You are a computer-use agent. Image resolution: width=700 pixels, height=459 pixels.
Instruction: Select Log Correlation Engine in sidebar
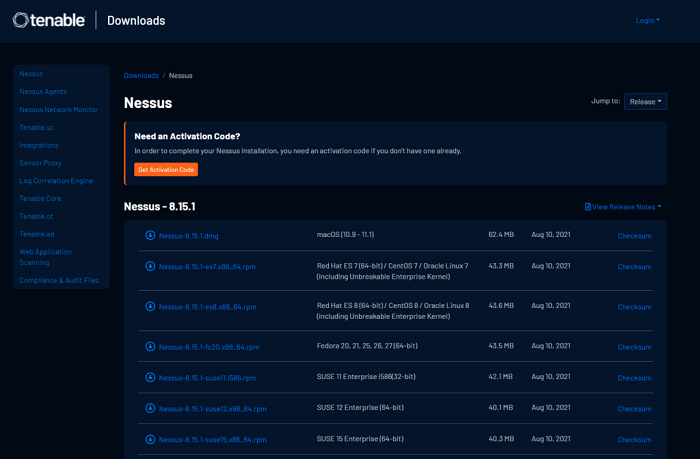pos(56,181)
